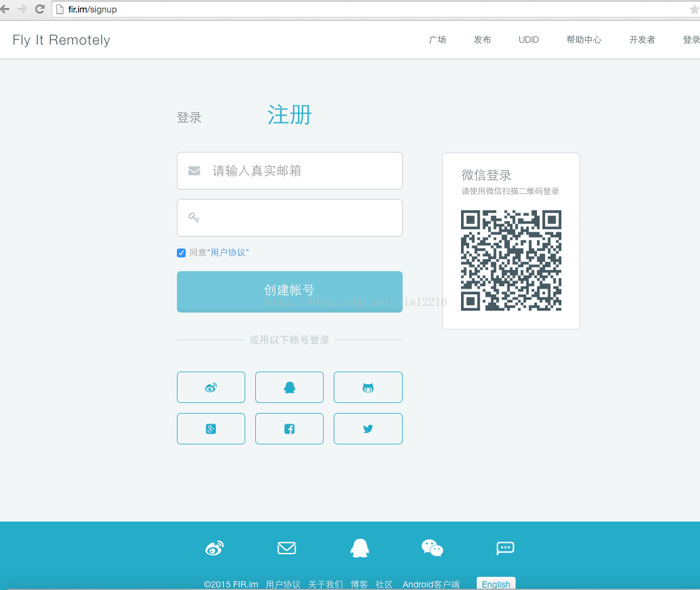The width and height of the screenshot is (700, 590).
Task: Open the UDID nav item
Action: [x=529, y=40]
